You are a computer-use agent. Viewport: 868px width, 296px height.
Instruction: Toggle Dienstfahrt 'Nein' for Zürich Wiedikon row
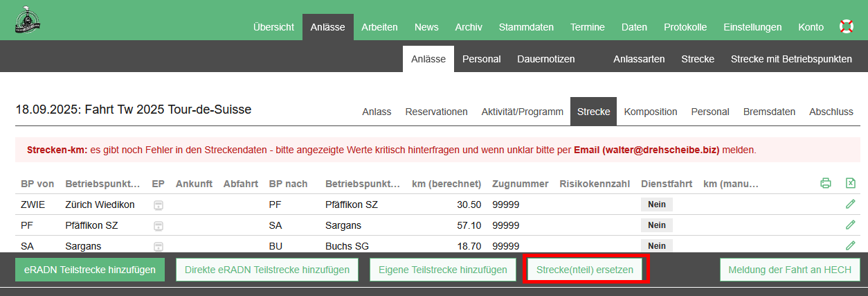(656, 204)
